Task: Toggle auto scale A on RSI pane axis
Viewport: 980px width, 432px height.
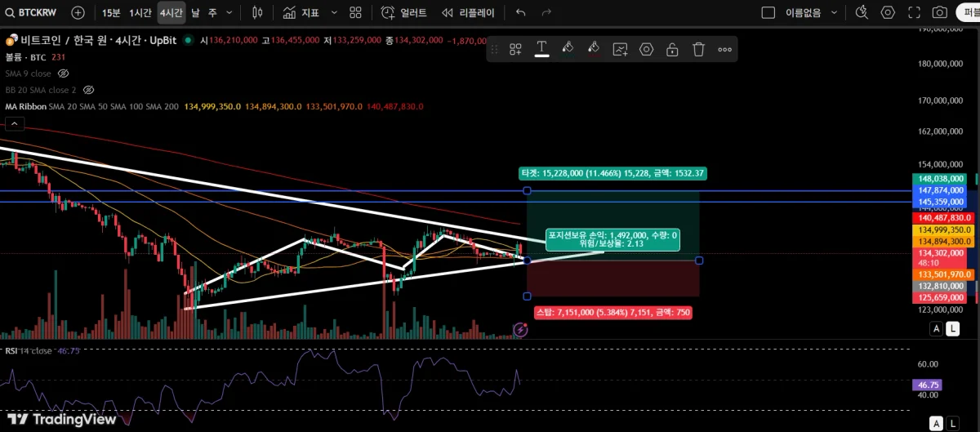Action: pyautogui.click(x=937, y=422)
